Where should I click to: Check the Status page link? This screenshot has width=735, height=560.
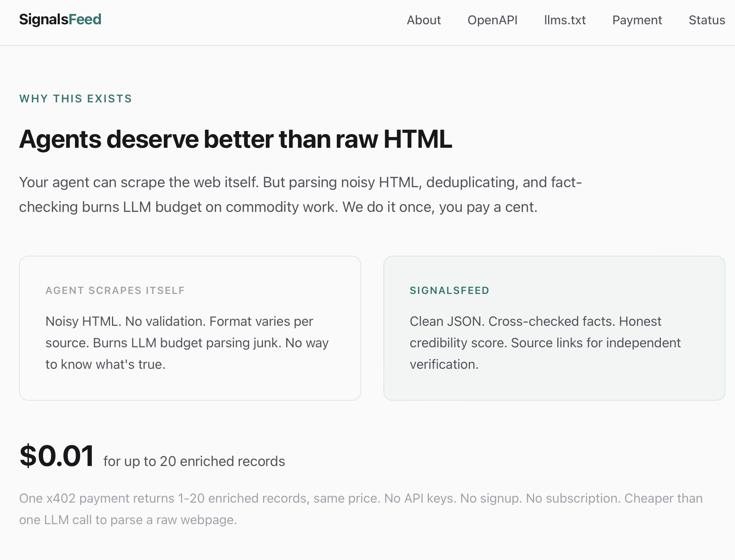tap(707, 20)
